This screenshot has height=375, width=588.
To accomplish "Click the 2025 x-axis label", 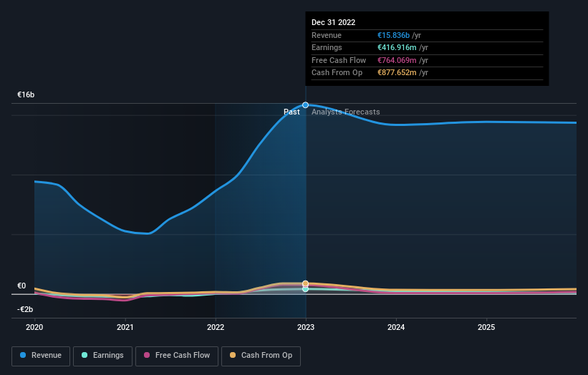I will pos(486,327).
